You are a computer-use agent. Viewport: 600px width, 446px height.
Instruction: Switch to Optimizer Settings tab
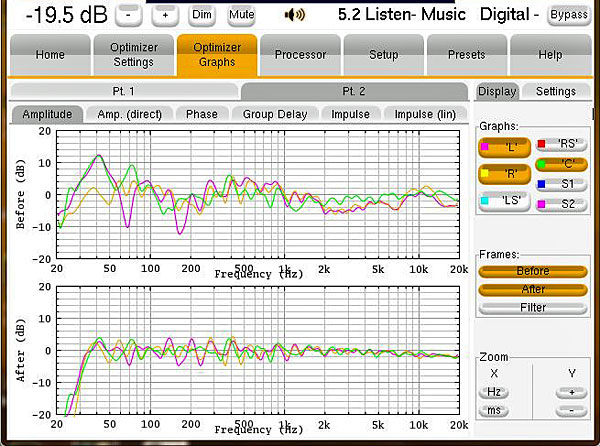(x=133, y=55)
